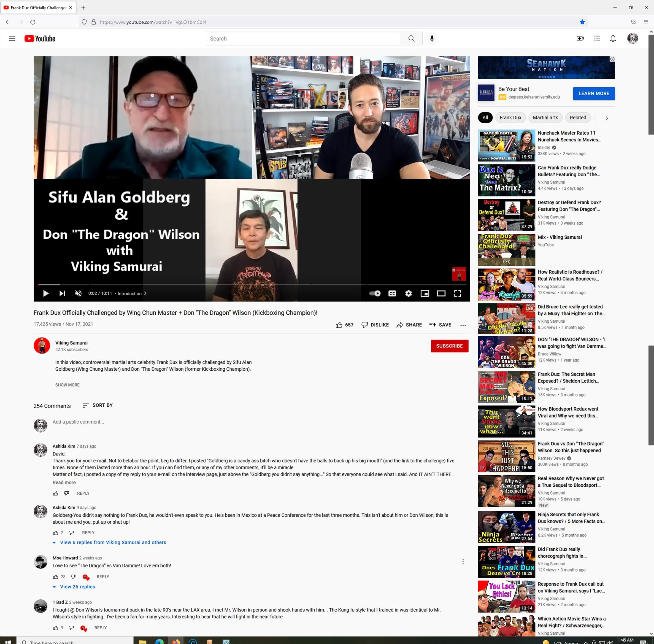This screenshot has height=644, width=654.
Task: Dislike Moe Howard's comment
Action: click(73, 577)
